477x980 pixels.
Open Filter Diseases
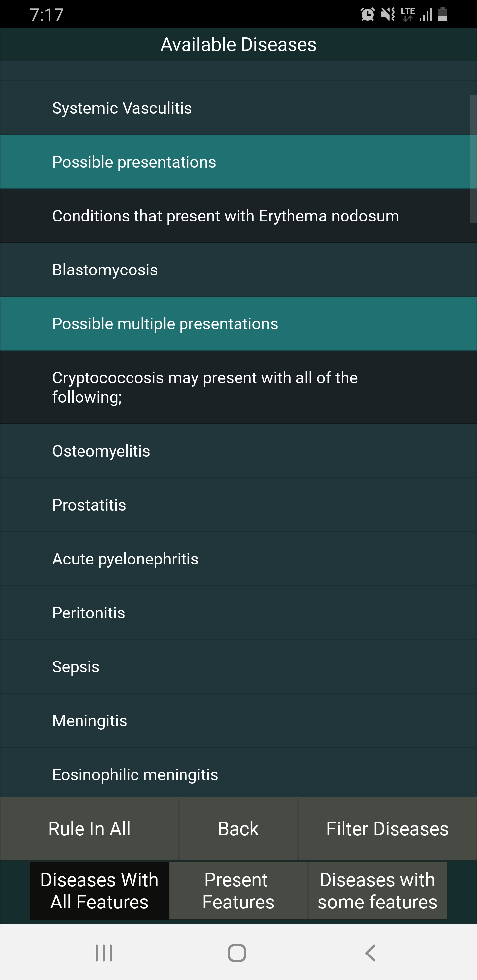coord(387,829)
